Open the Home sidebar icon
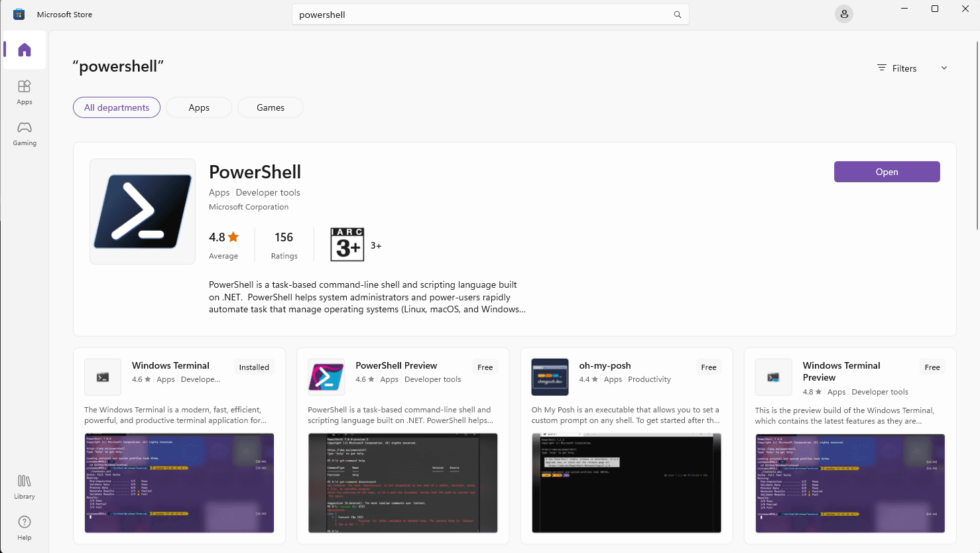 25,50
